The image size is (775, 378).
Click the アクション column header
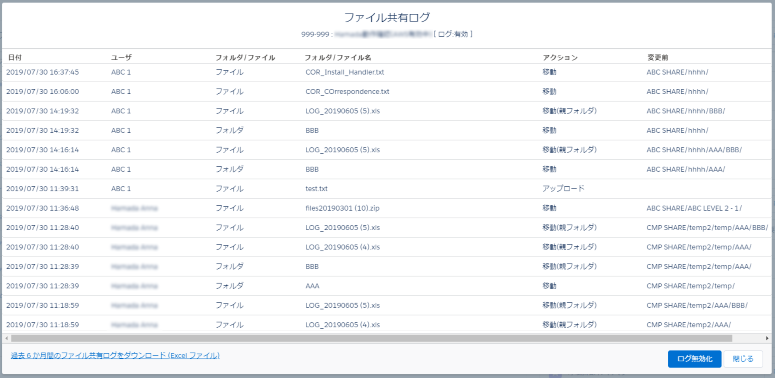click(560, 58)
